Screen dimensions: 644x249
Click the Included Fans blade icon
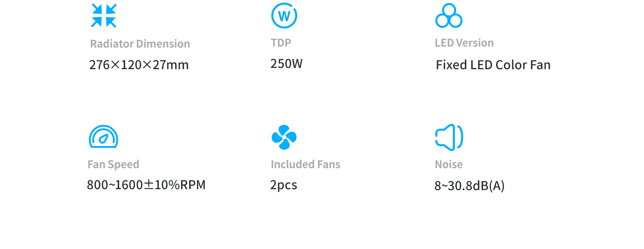tap(284, 137)
